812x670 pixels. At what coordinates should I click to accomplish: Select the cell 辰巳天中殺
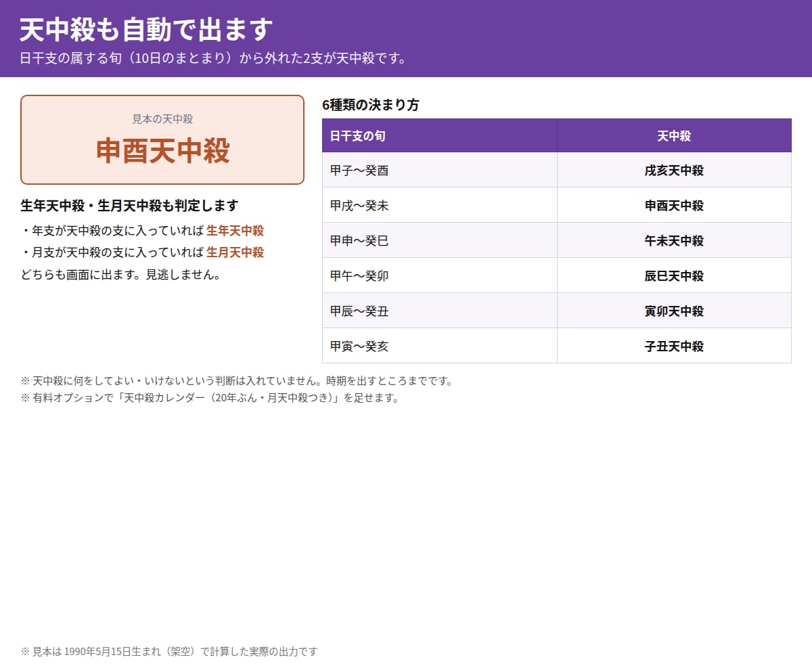[x=674, y=276]
